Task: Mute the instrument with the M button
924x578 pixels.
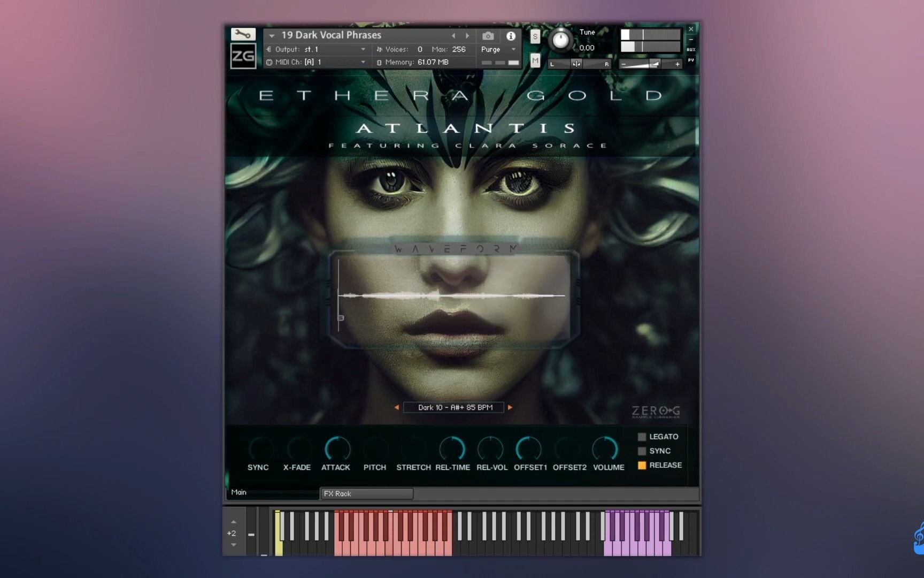Action: click(535, 61)
